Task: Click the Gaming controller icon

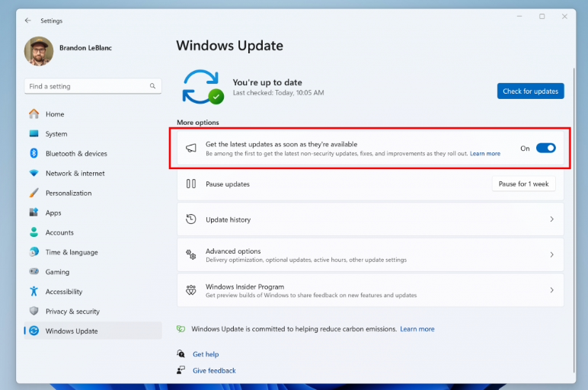Action: tap(34, 271)
